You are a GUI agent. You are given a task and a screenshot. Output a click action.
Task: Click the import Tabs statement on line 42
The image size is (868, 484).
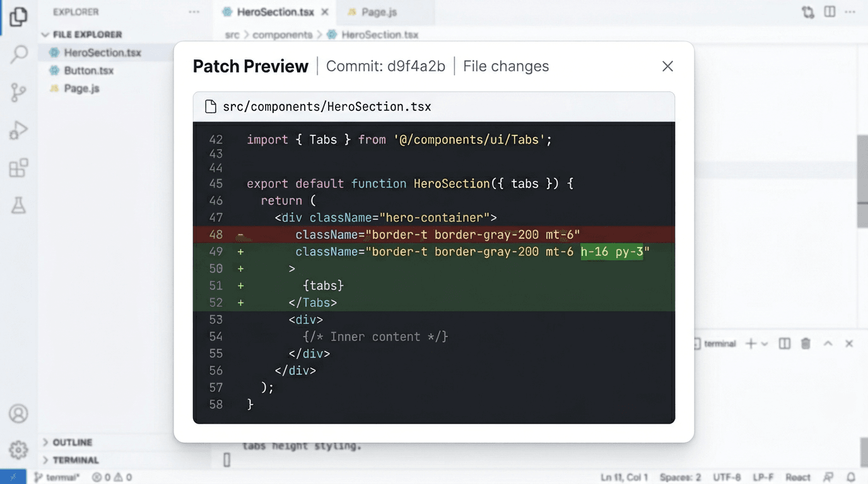coord(399,140)
